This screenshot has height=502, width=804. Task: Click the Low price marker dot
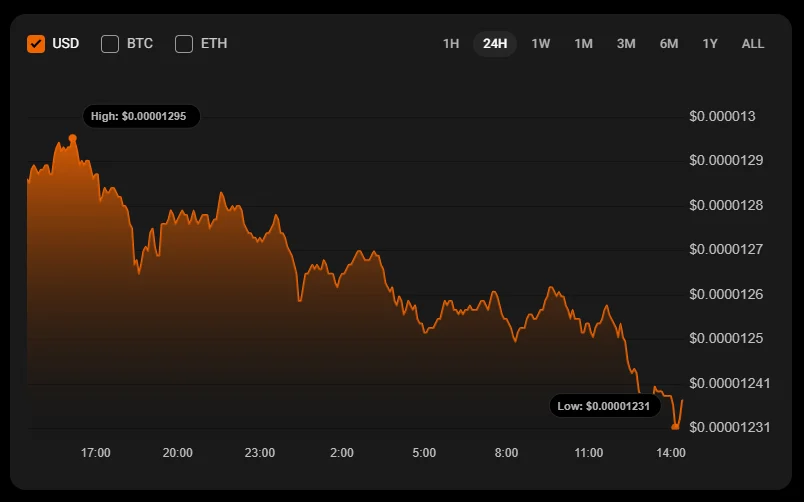pyautogui.click(x=675, y=427)
